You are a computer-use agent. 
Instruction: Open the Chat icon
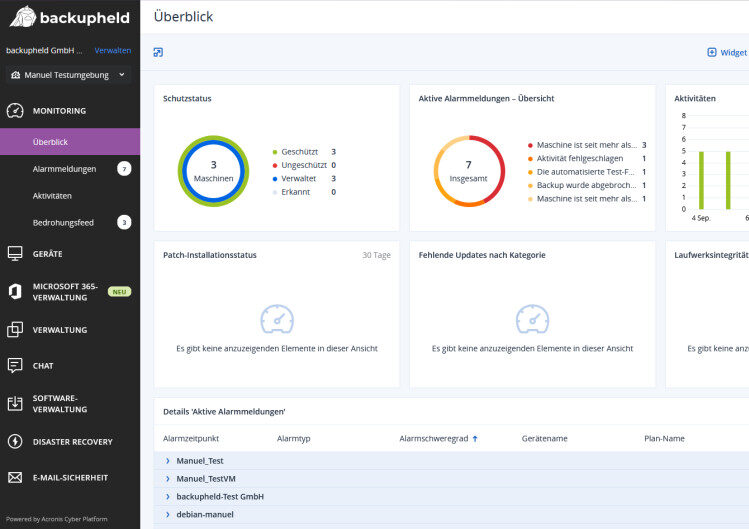tap(15, 366)
